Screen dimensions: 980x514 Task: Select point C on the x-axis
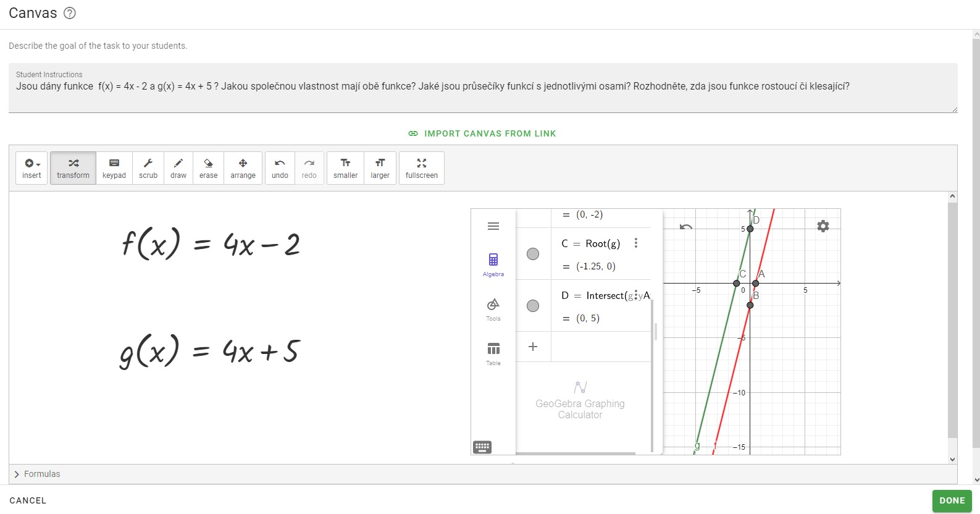(x=737, y=283)
